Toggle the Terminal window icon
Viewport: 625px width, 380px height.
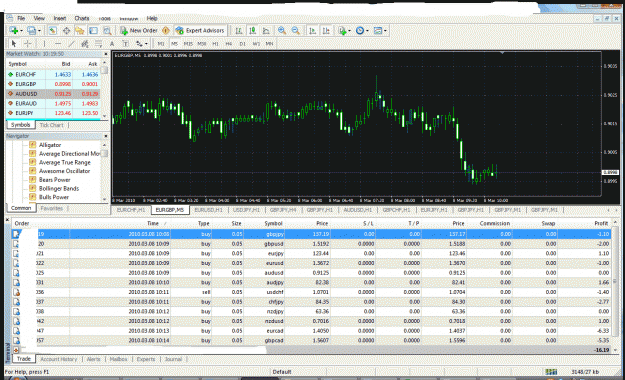[x=93, y=31]
